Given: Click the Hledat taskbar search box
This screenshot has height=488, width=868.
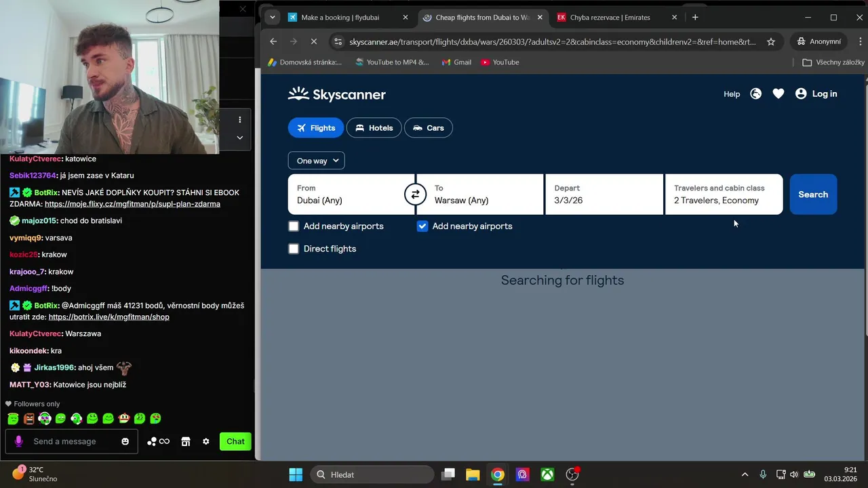Looking at the screenshot, I should point(372,474).
